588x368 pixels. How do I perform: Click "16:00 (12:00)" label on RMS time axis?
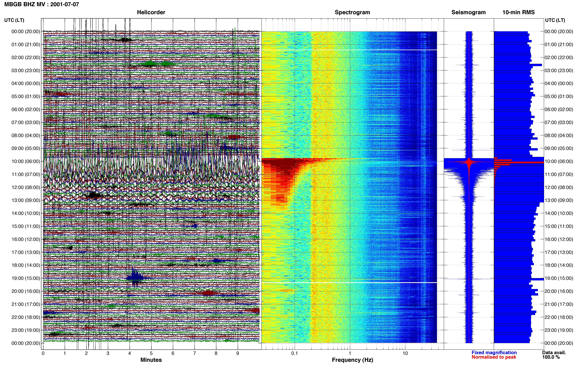[559, 239]
